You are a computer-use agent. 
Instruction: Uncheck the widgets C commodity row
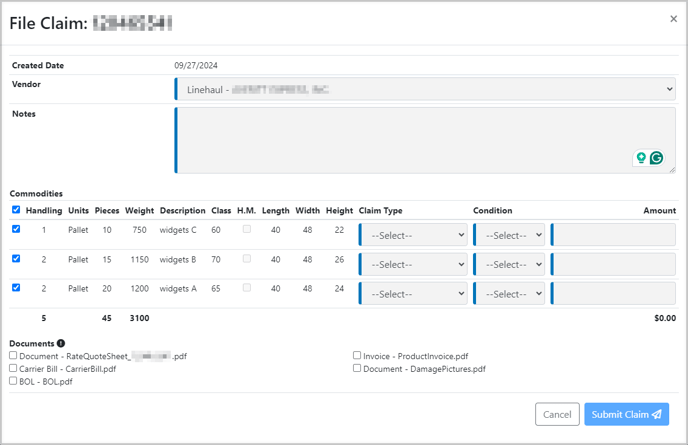pos(16,229)
